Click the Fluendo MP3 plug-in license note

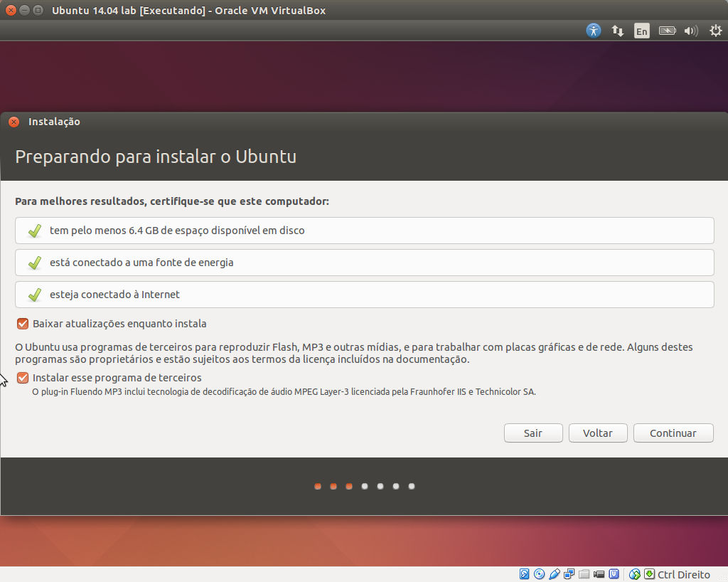(284, 391)
